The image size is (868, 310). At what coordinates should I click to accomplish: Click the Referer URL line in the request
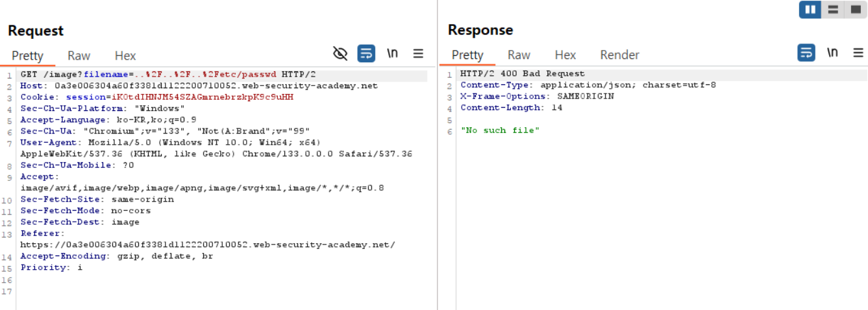pyautogui.click(x=208, y=244)
